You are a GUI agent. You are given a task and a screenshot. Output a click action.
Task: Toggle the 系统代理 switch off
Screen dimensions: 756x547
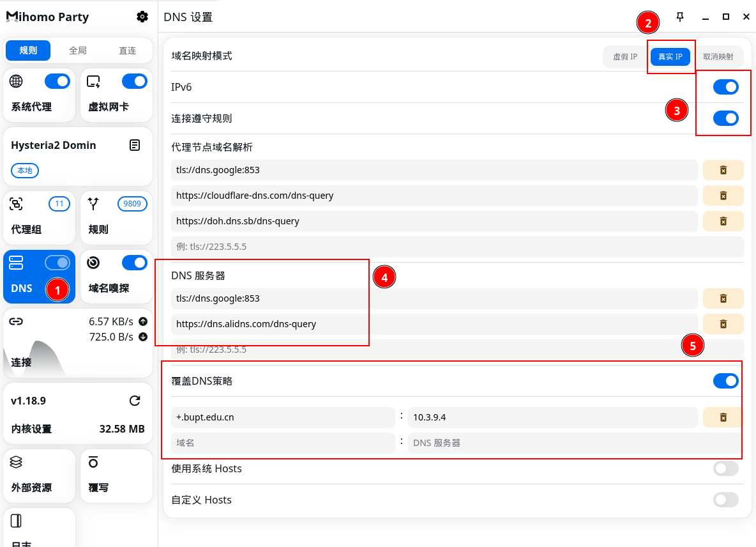(57, 81)
